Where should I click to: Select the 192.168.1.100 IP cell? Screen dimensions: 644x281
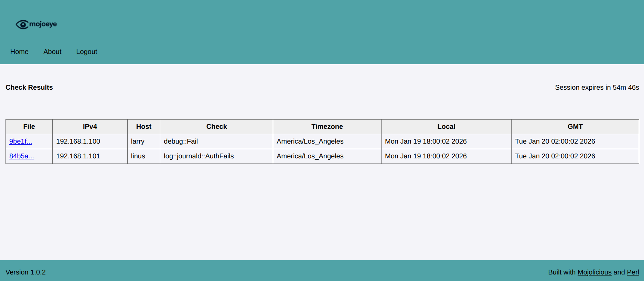pos(78,141)
